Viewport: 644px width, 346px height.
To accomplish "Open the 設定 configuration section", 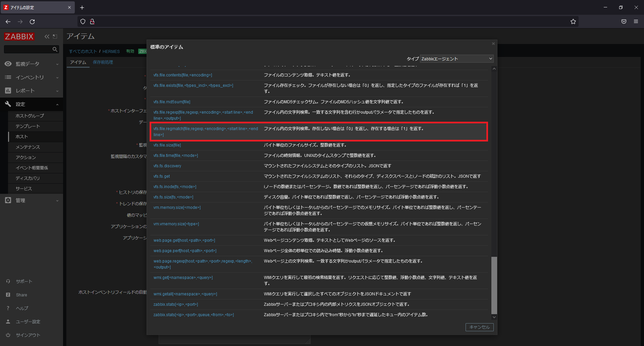I will point(20,104).
